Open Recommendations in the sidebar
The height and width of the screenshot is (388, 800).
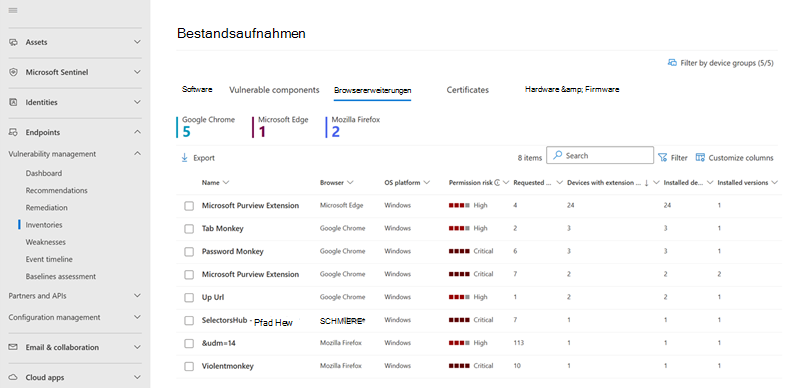[x=57, y=190]
